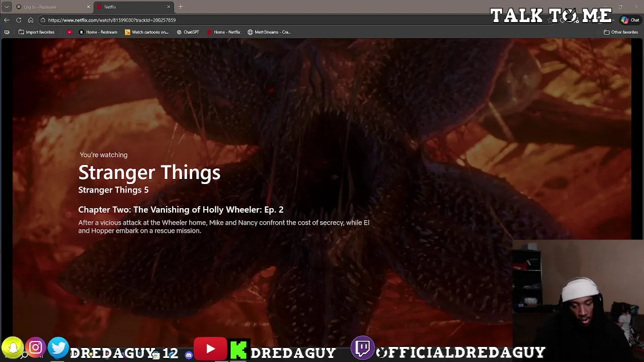Open the first favorites bar icon
The width and height of the screenshot is (644, 362).
click(7, 32)
